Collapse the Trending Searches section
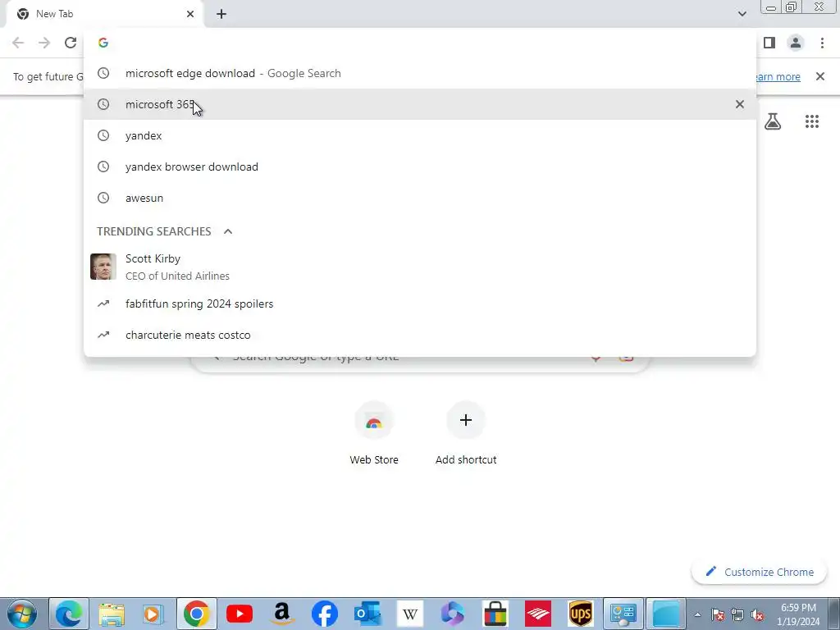Viewport: 840px width, 630px height. (x=228, y=231)
